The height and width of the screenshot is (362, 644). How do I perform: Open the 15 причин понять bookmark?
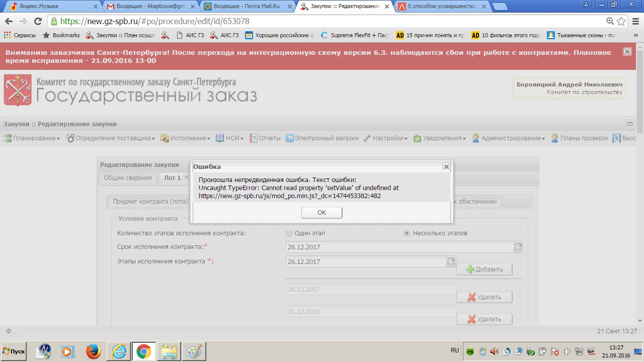[x=431, y=35]
